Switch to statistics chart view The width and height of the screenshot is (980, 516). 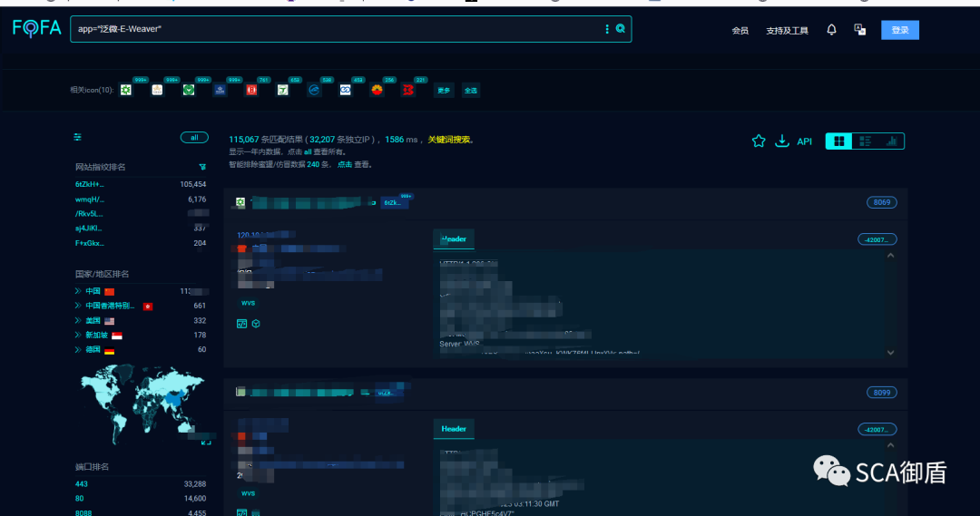891,141
